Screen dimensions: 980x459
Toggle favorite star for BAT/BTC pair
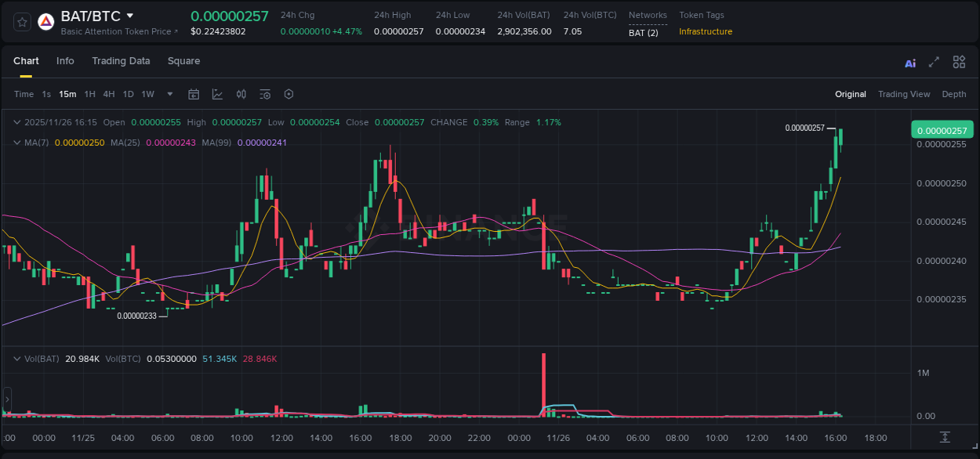click(x=21, y=22)
